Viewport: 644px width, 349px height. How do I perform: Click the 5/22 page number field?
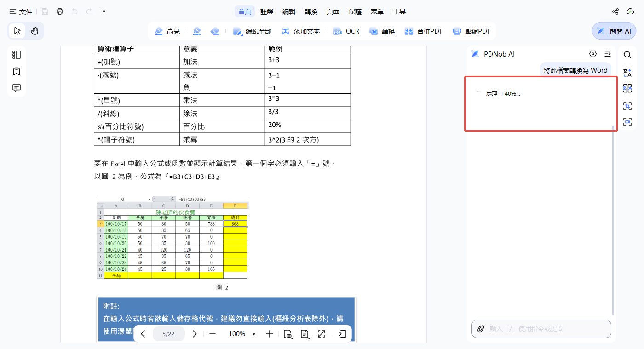168,334
